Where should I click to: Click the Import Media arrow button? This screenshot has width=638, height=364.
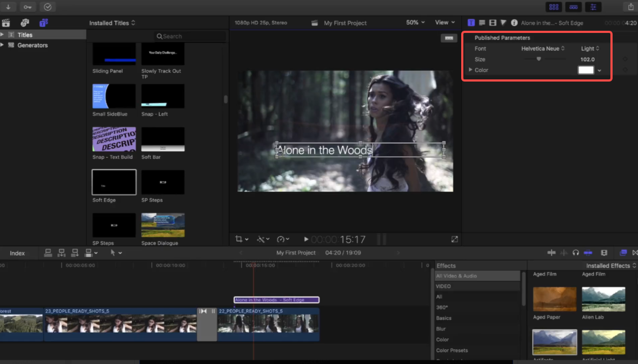pos(8,7)
